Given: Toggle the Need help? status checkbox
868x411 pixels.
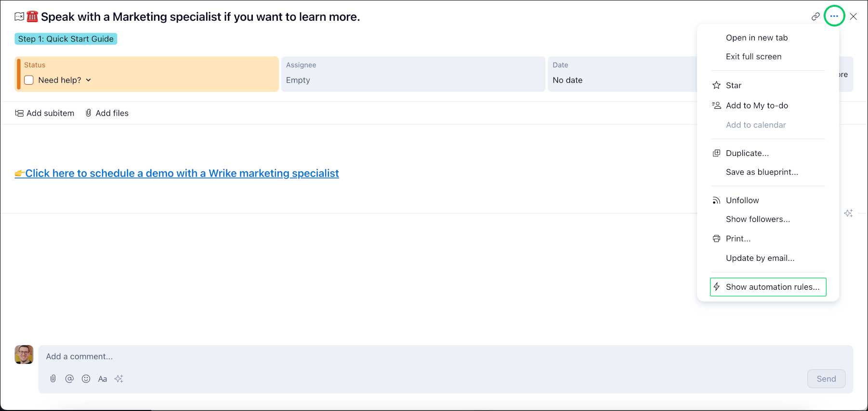Looking at the screenshot, I should 29,80.
